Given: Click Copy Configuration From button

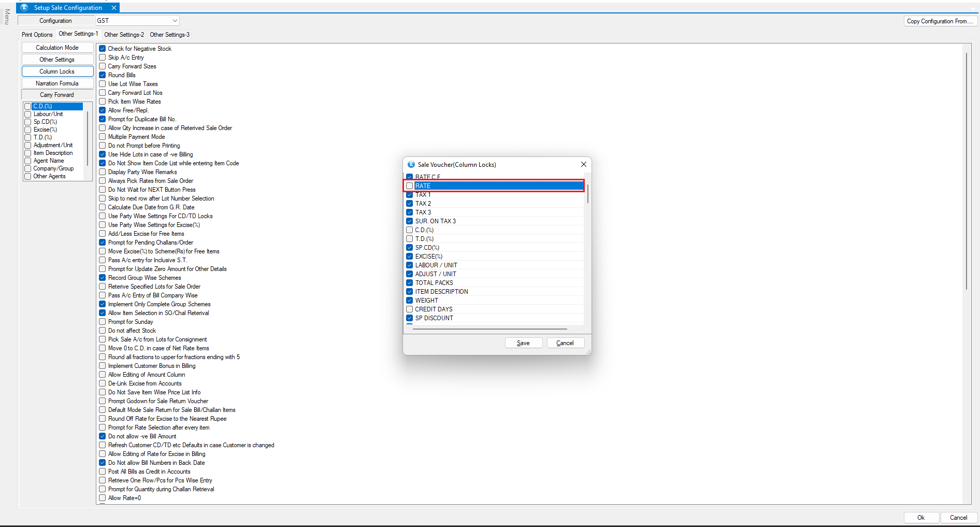Looking at the screenshot, I should click(940, 21).
